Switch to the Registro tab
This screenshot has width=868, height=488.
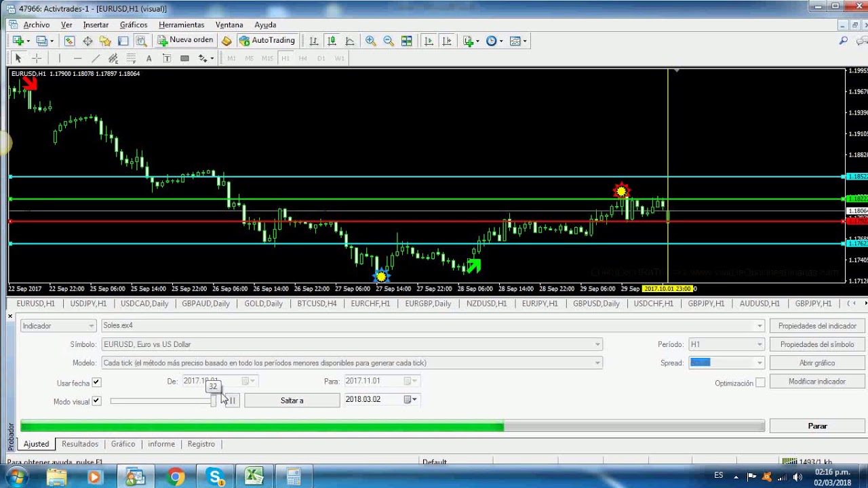click(x=201, y=444)
